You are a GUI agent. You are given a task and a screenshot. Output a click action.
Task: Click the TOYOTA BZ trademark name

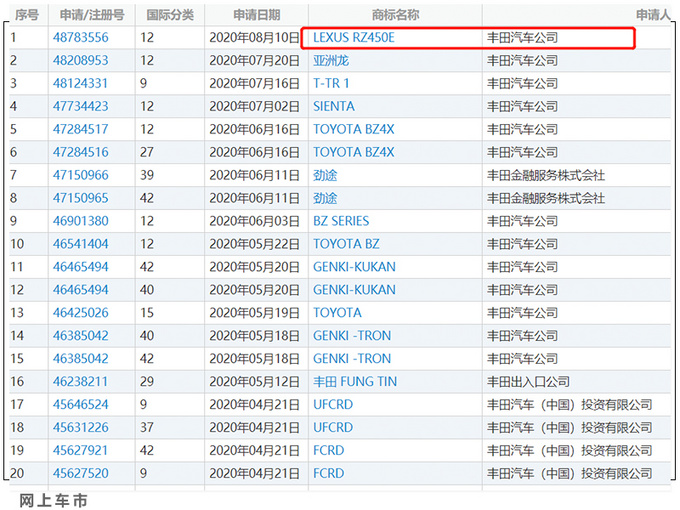tap(346, 244)
